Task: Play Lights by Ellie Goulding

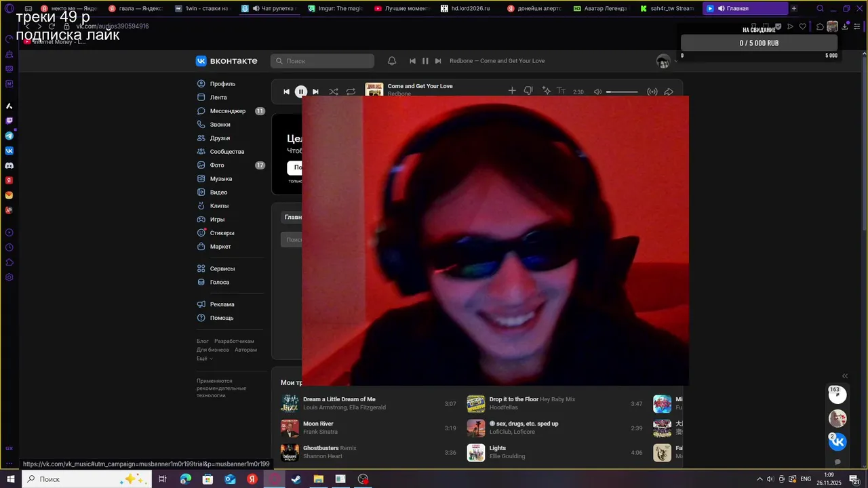Action: tap(476, 453)
